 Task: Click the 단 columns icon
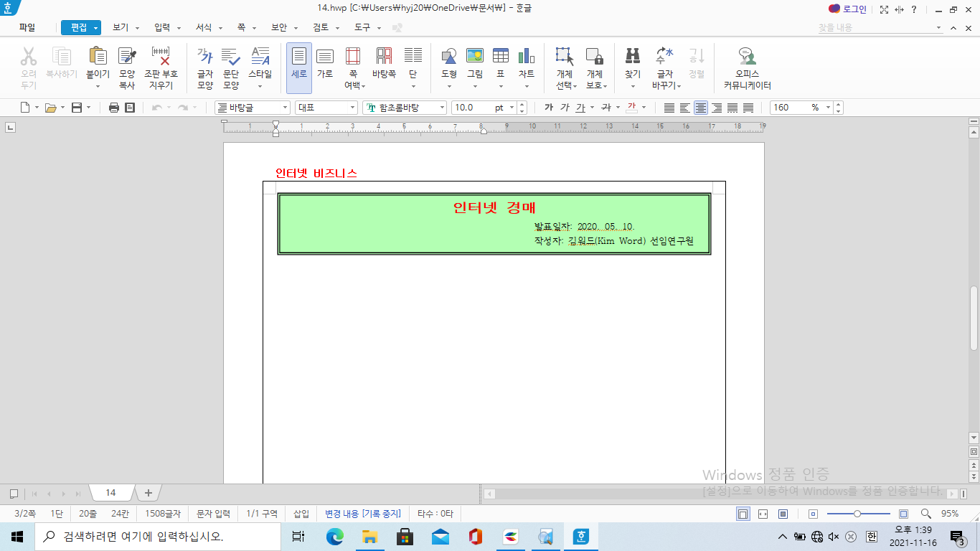click(413, 57)
